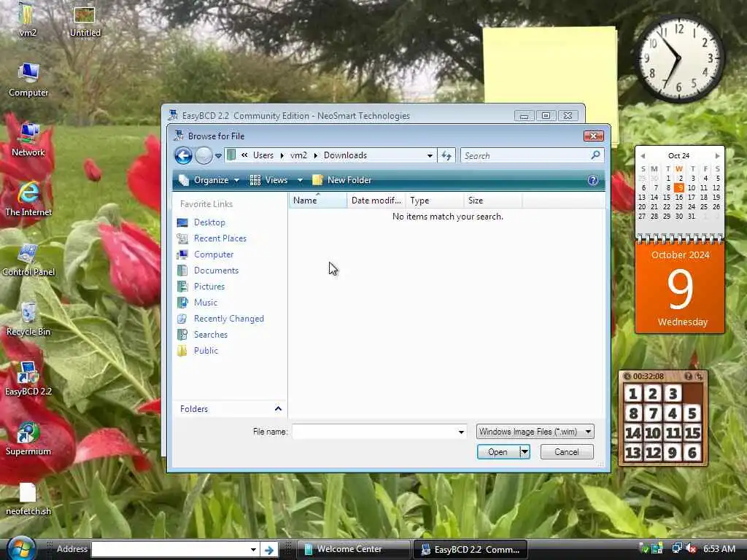
Task: Select the Supermium desktop shortcut
Action: click(28, 439)
